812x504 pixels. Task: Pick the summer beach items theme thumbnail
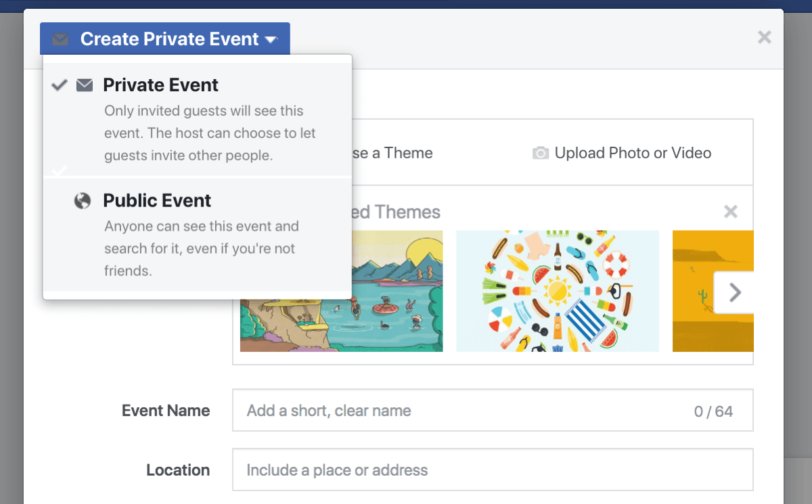pos(558,291)
